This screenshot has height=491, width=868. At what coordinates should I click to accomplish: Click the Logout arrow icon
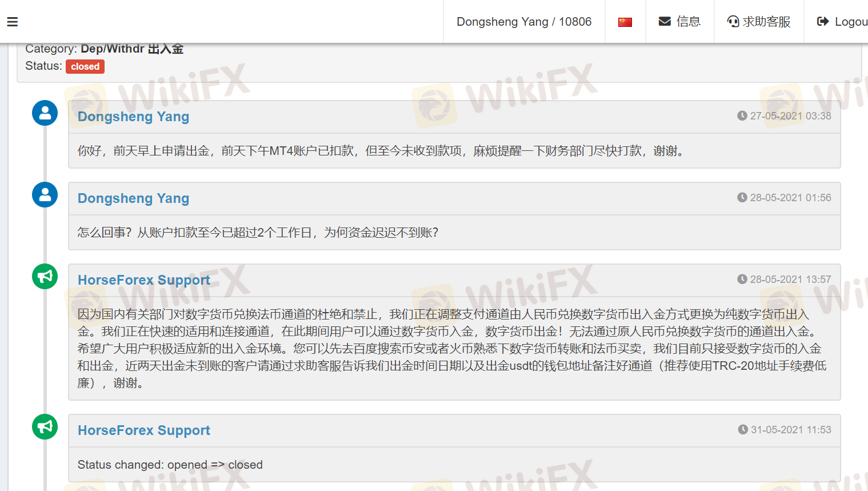(x=823, y=22)
